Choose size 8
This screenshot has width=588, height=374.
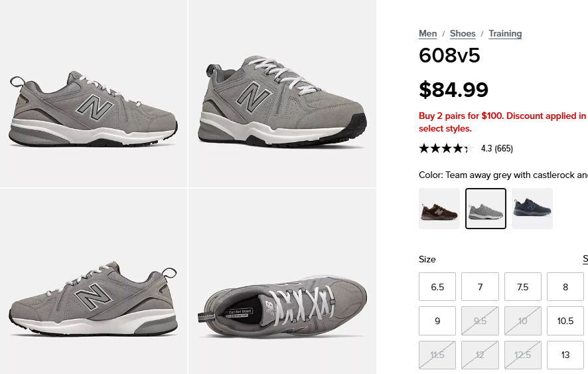(565, 287)
